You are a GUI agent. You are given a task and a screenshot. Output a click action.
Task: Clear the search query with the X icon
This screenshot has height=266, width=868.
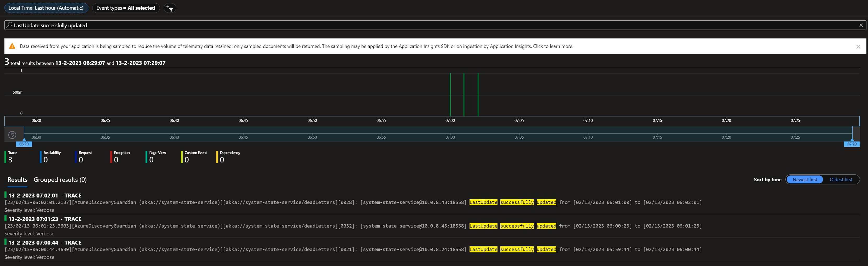861,25
